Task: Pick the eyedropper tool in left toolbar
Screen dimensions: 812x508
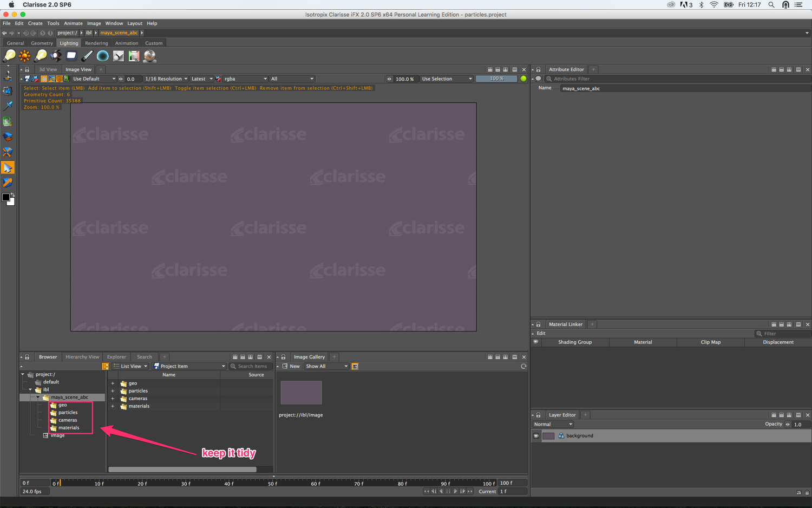Action: (8, 106)
